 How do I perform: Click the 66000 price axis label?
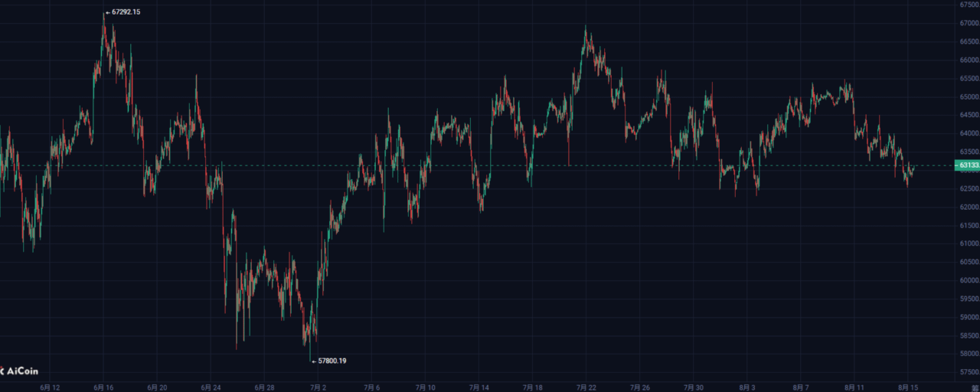(x=969, y=60)
